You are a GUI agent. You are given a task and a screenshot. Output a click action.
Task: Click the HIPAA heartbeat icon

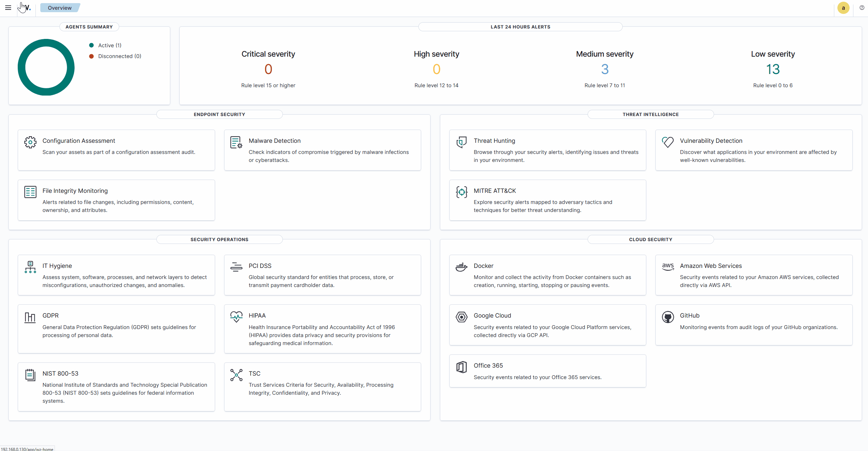coord(236,317)
